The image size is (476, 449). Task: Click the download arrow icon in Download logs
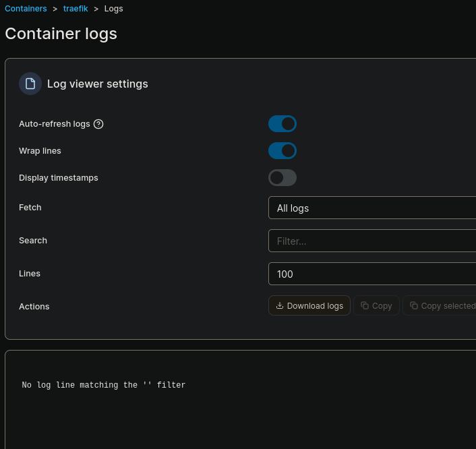(280, 305)
